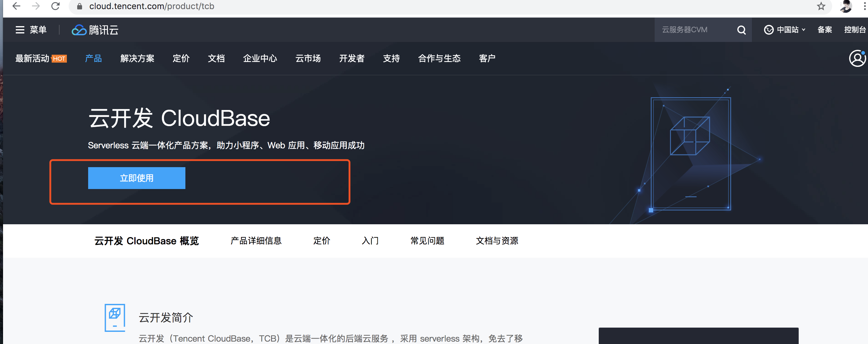The image size is (868, 344).
Task: Select the 产品详细信息 tab
Action: click(x=256, y=241)
